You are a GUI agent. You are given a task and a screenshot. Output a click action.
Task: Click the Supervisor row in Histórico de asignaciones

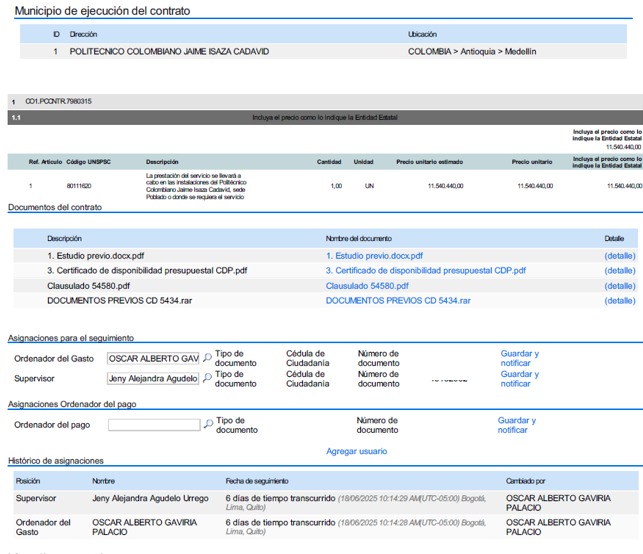320,501
